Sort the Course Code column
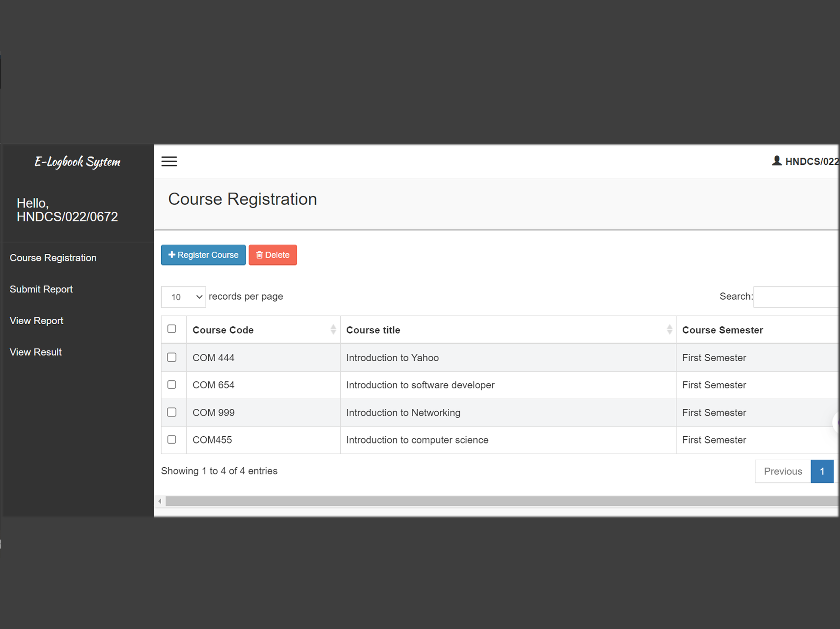The width and height of the screenshot is (840, 629). click(x=333, y=329)
